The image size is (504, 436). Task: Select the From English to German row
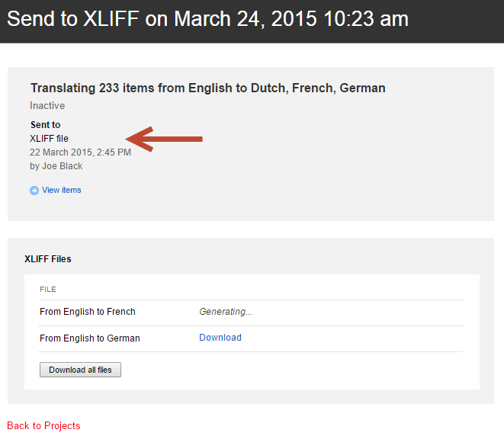(x=90, y=338)
